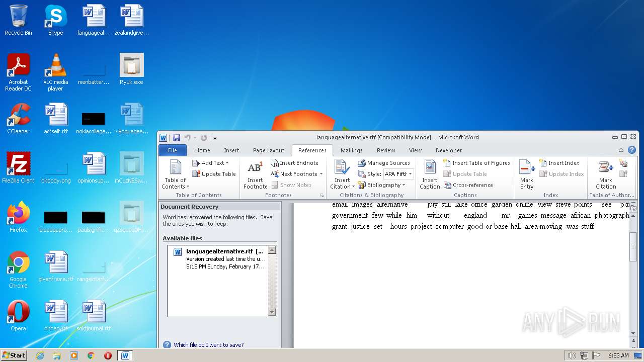Viewport: 644px width, 362px height.
Task: Select Skype desktop shortcut
Action: tap(55, 20)
